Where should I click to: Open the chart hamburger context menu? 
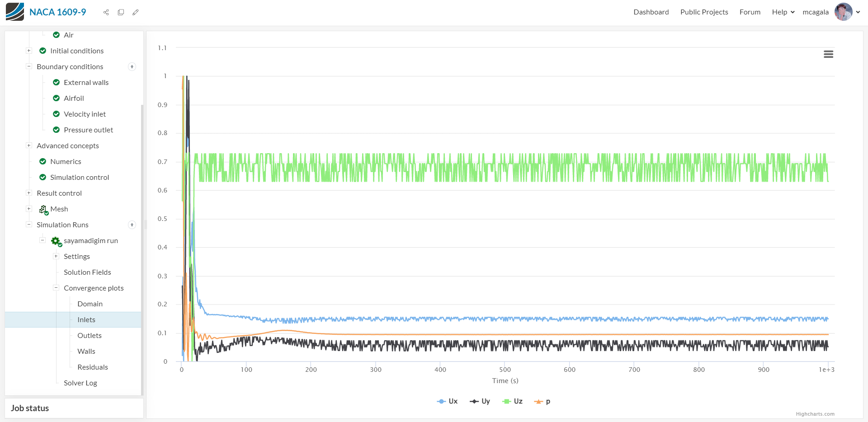click(x=828, y=54)
